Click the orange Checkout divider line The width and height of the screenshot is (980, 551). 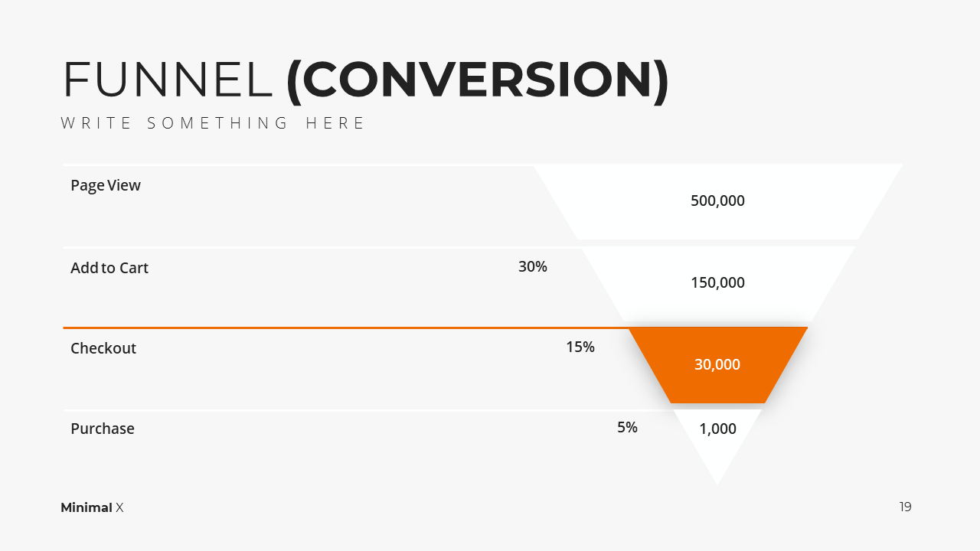345,328
